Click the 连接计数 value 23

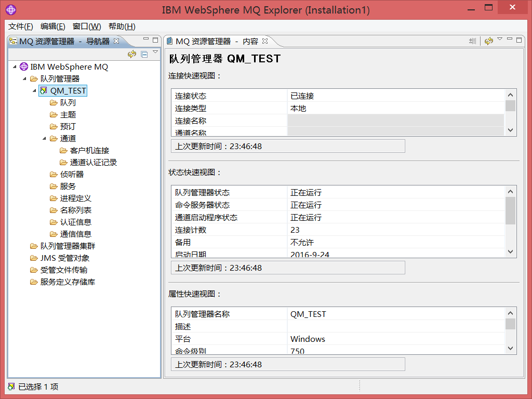[x=295, y=230]
